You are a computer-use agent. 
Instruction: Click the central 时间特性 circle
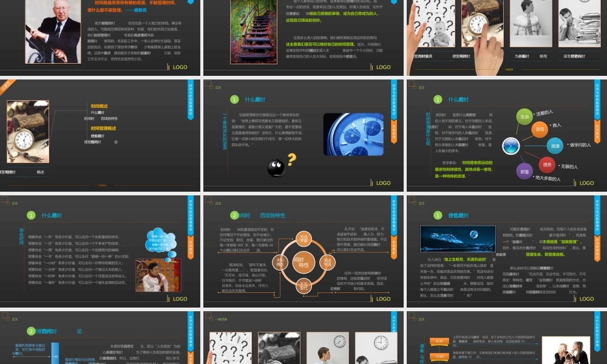(x=303, y=262)
